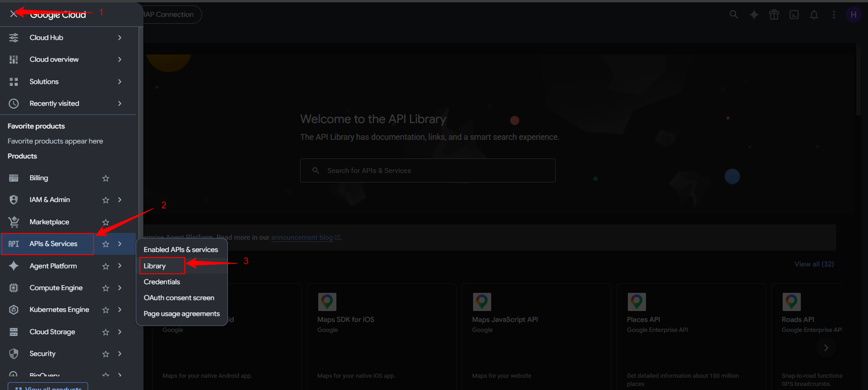
Task: Click the gift icon in the top bar
Action: point(774,15)
